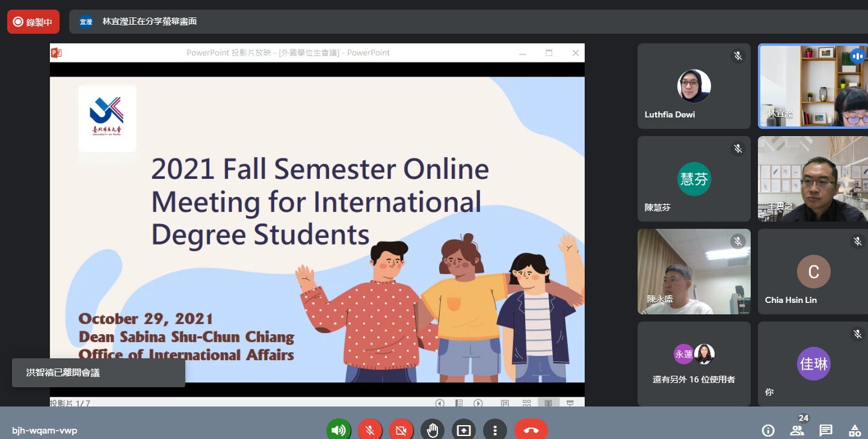Select 林宜瀅's video tile
The height and width of the screenshot is (439, 868).
click(813, 86)
